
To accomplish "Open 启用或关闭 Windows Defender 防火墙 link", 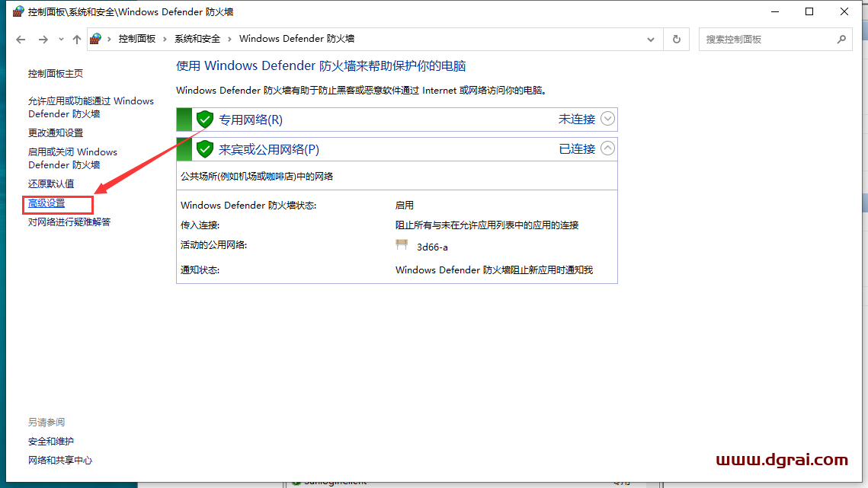I will point(72,158).
